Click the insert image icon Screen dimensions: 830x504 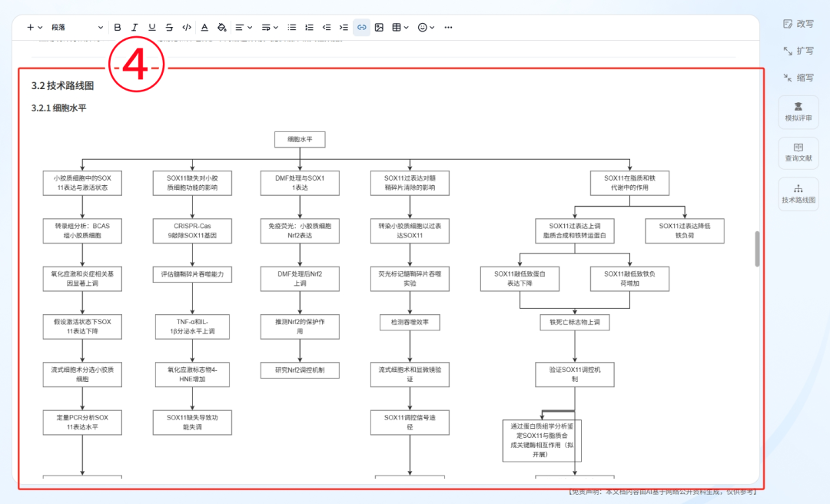379,28
